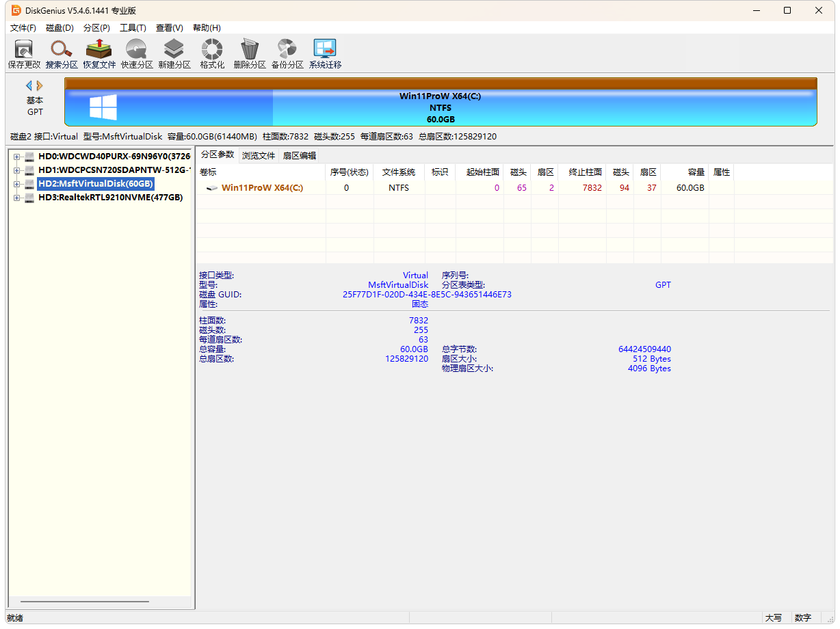Switch to the 分区参数 tab
The height and width of the screenshot is (629, 840).
218,155
